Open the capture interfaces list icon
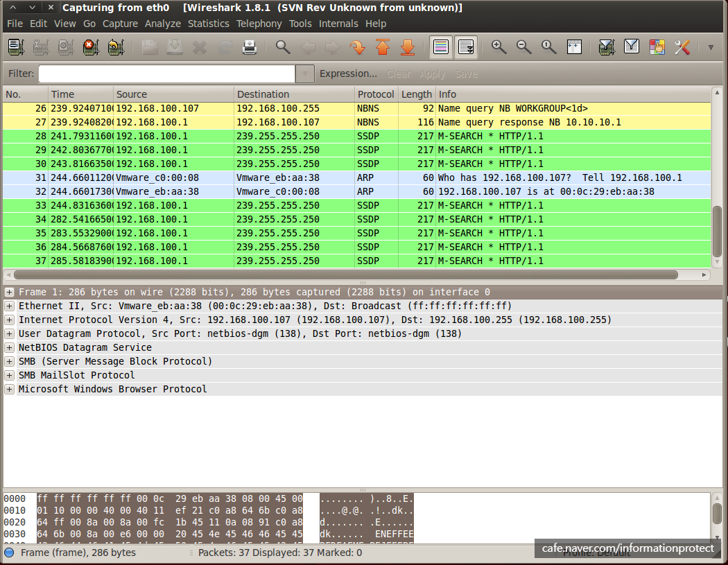This screenshot has width=728, height=565. pyautogui.click(x=16, y=47)
